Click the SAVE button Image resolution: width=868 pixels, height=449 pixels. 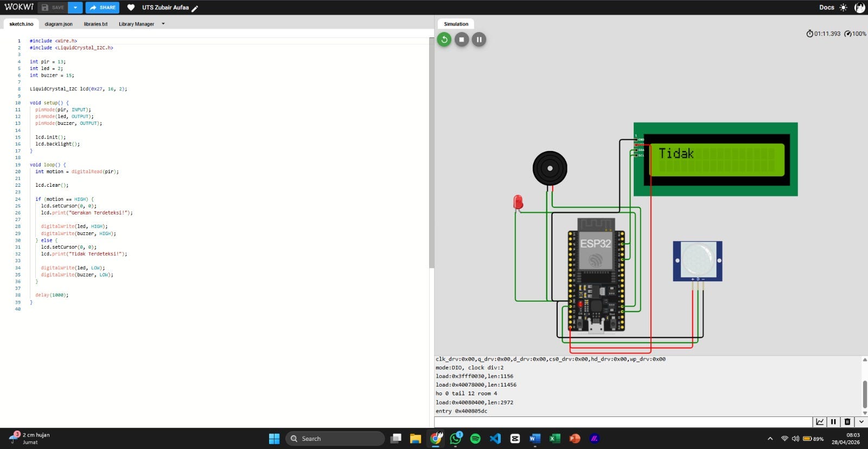(x=53, y=8)
